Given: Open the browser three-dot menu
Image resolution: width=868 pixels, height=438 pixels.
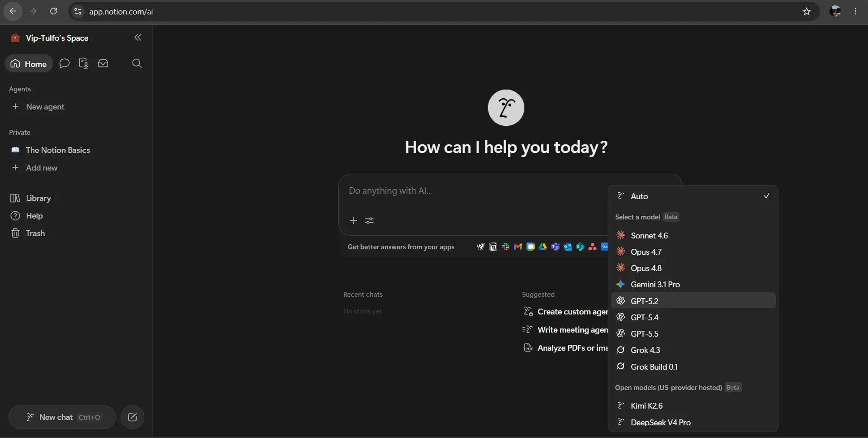Looking at the screenshot, I should click(x=855, y=11).
